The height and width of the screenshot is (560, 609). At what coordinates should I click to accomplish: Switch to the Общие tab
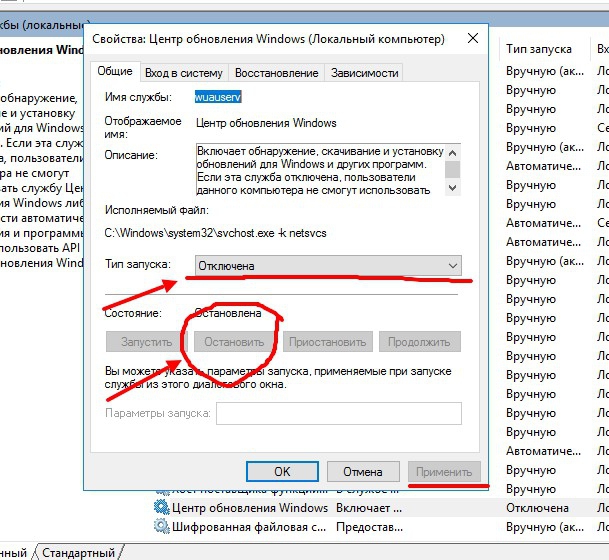click(115, 71)
